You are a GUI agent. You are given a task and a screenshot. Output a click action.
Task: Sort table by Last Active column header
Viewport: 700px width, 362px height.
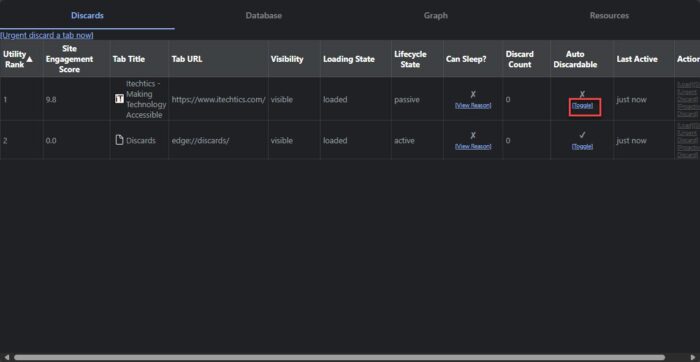[637, 59]
